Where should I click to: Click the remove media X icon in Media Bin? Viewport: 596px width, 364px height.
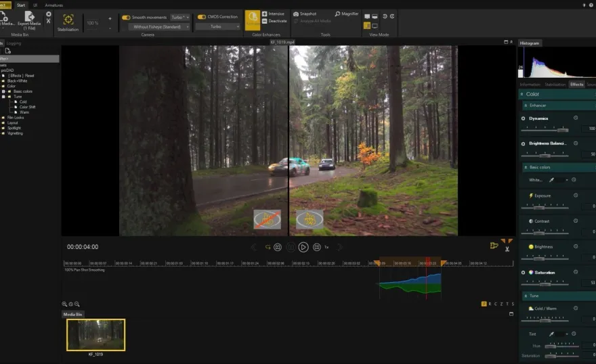tap(48, 14)
